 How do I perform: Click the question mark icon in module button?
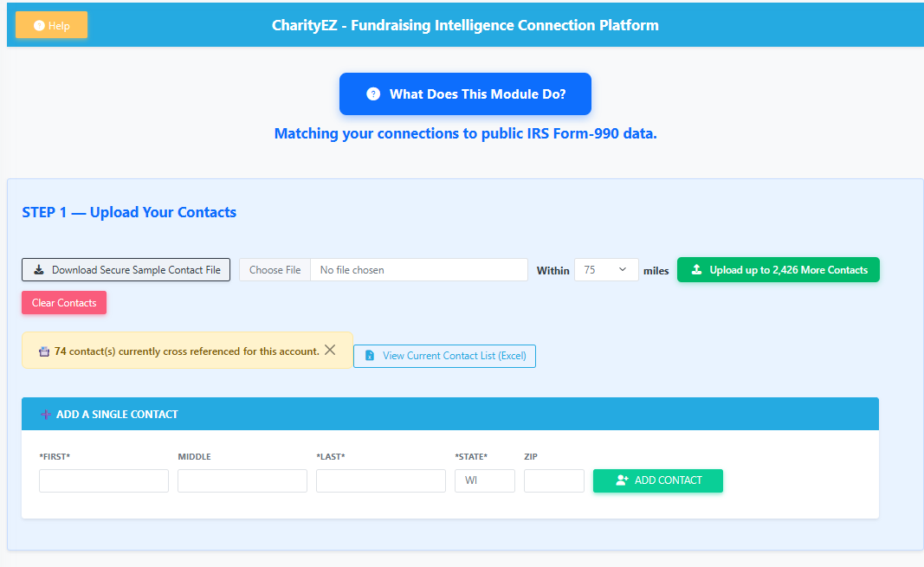click(373, 94)
